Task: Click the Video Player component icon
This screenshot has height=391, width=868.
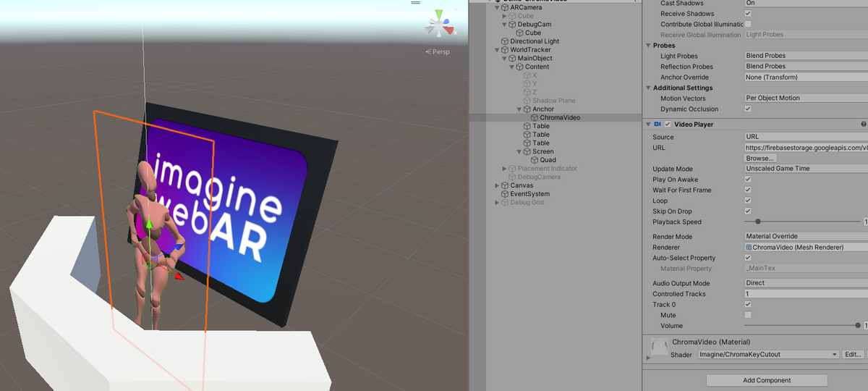Action: pos(658,125)
